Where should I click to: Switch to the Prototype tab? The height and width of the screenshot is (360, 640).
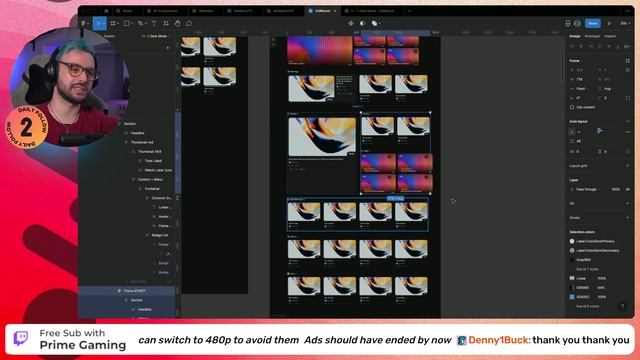(592, 36)
